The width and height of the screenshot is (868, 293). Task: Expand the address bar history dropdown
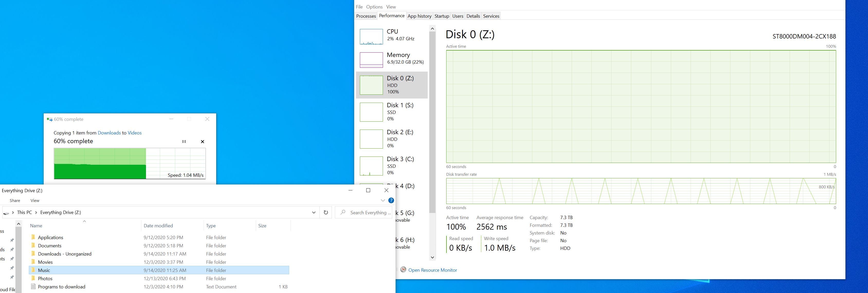tap(314, 212)
